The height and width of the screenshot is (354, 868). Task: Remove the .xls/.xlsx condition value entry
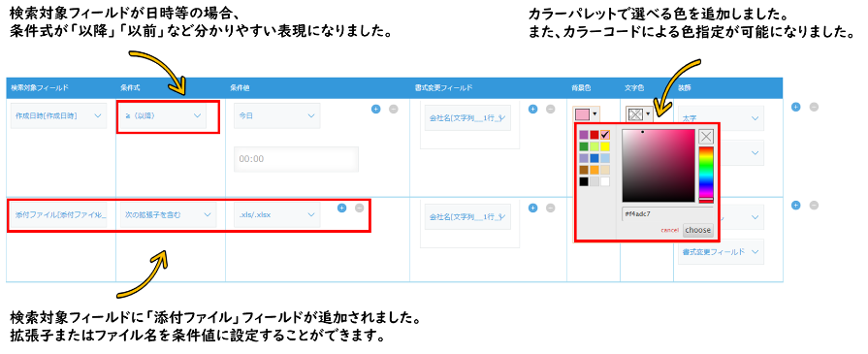359,208
